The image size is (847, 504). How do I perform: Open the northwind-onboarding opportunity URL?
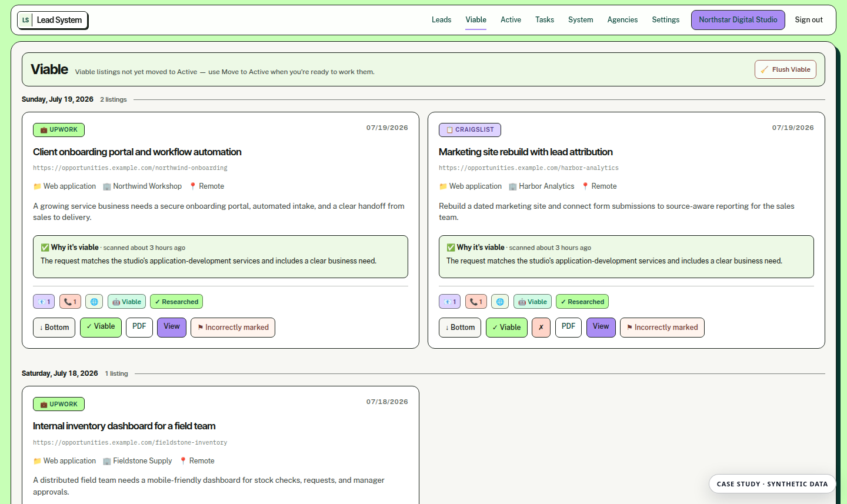coord(130,168)
